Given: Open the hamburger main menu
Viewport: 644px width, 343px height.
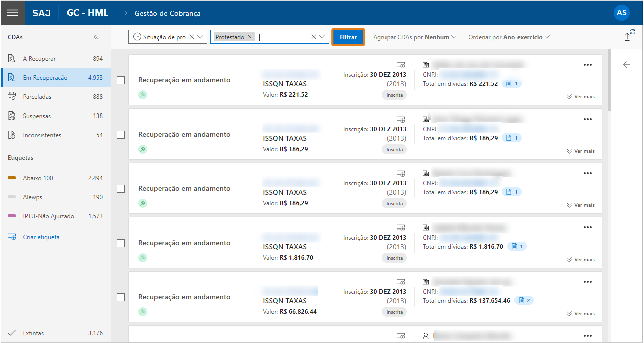Looking at the screenshot, I should (x=13, y=13).
